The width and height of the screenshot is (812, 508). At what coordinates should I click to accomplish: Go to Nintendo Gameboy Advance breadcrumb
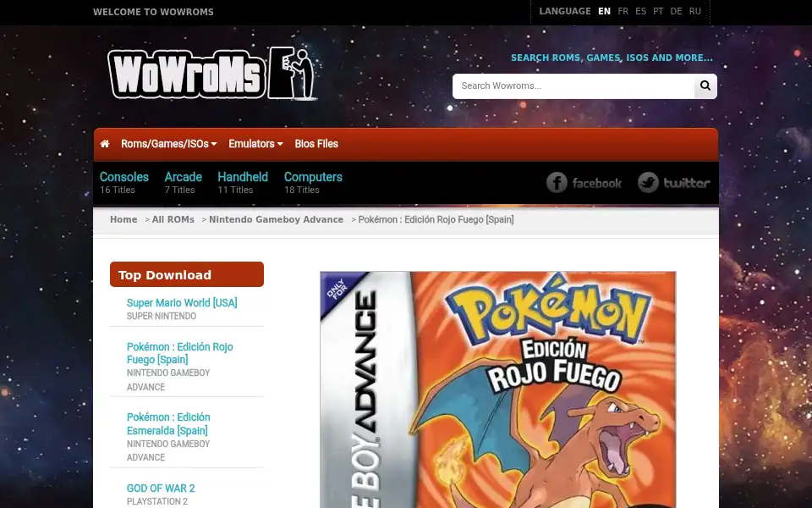coord(276,219)
